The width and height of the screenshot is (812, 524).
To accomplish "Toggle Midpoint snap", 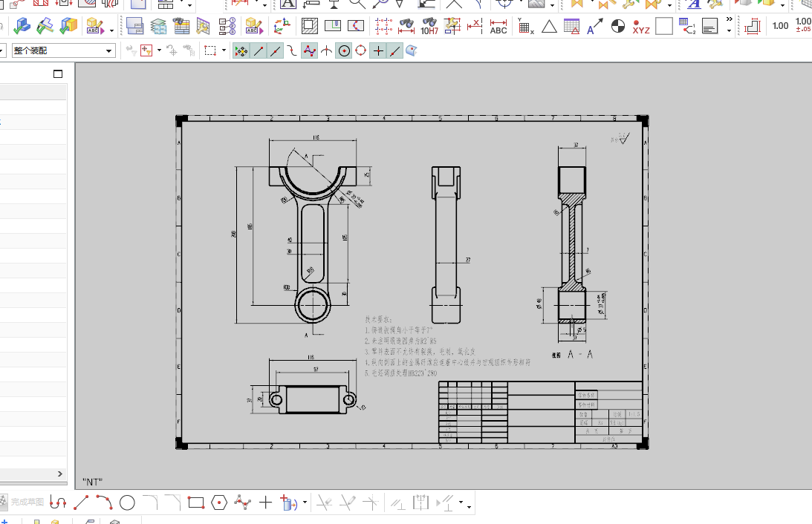I will click(x=276, y=50).
